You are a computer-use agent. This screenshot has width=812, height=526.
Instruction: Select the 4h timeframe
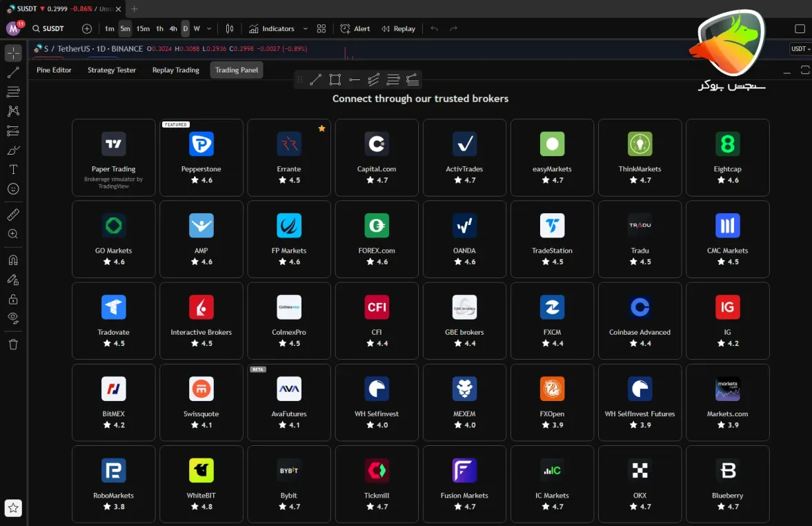(x=173, y=28)
